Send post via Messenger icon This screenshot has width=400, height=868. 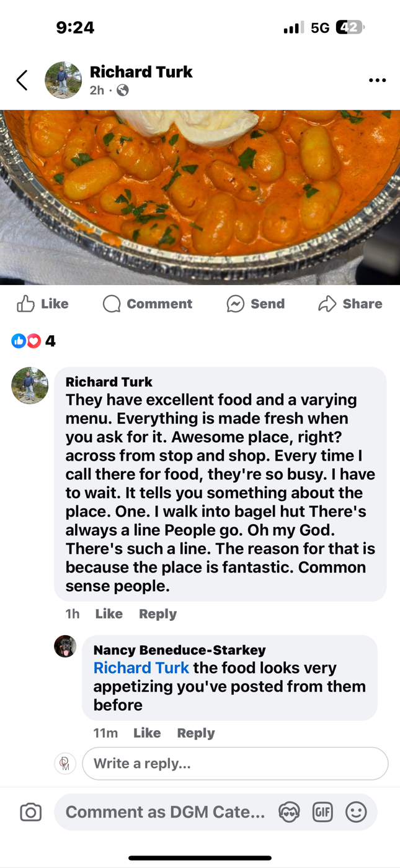click(256, 304)
